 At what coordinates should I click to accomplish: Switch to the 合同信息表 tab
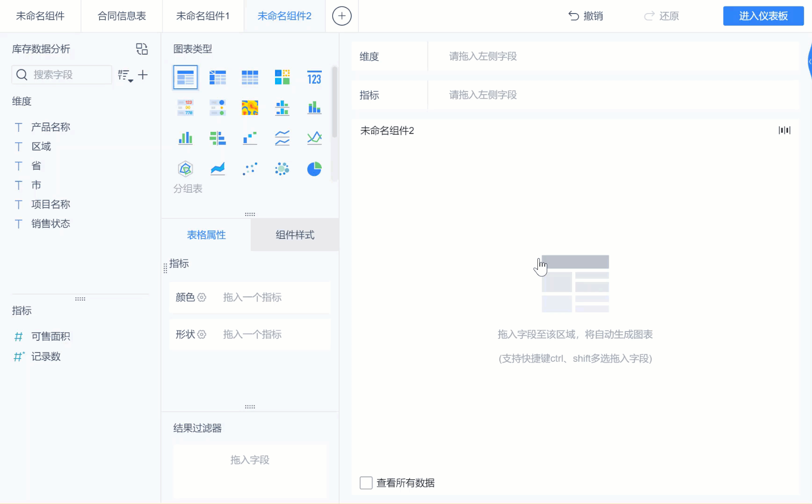click(x=121, y=15)
